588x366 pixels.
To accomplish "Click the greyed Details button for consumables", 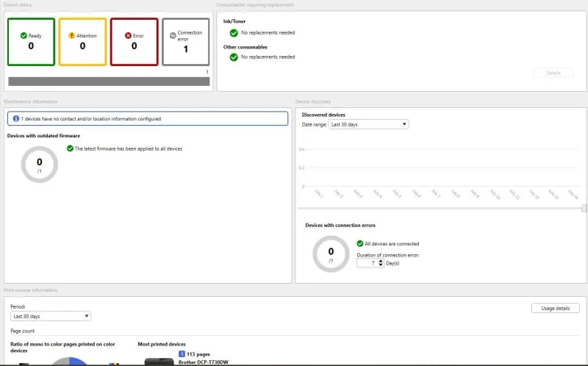I will 553,73.
